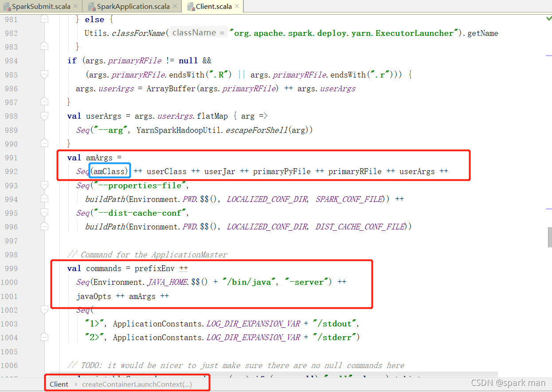Click the "/stderr" string
This screenshot has height=392, width=552.
pos(336,338)
